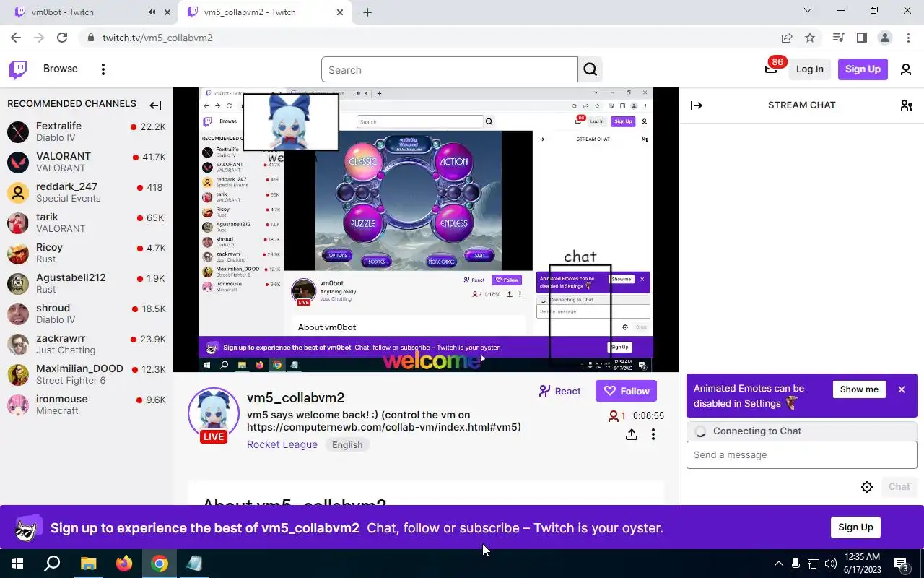Close the vm0bot browser tab

click(167, 12)
